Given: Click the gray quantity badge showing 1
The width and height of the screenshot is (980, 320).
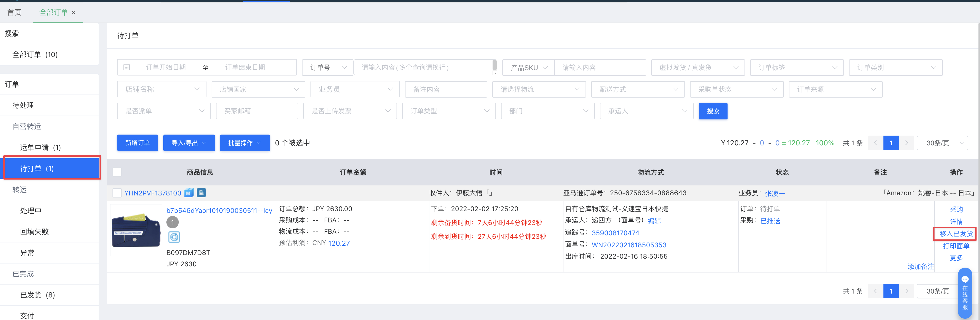Looking at the screenshot, I should tap(172, 222).
